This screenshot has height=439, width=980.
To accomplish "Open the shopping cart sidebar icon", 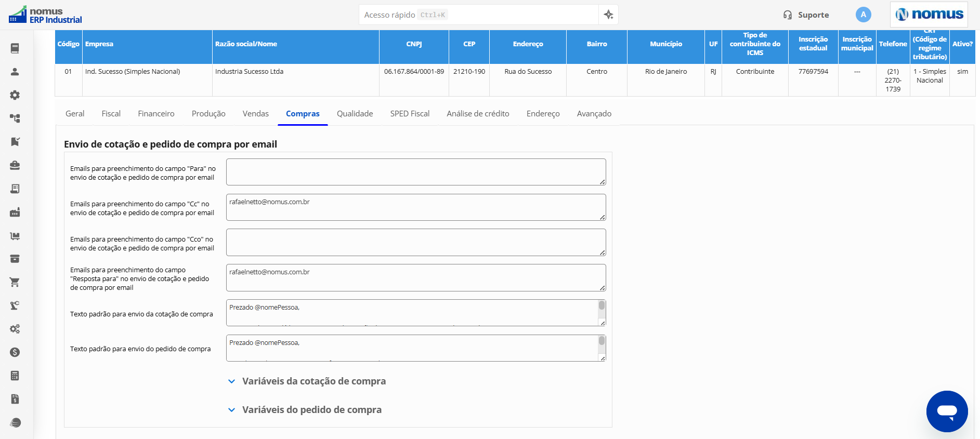I will point(15,282).
